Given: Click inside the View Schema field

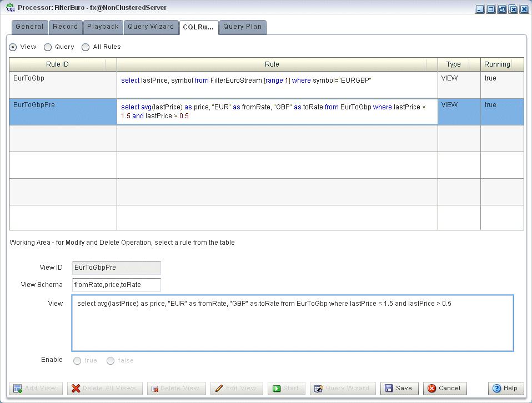Looking at the screenshot, I should 117,285.
